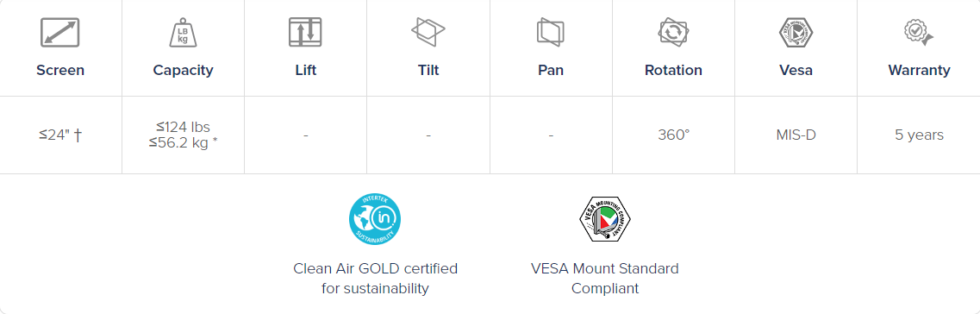
Task: Click the 360° rotation value
Action: (673, 135)
